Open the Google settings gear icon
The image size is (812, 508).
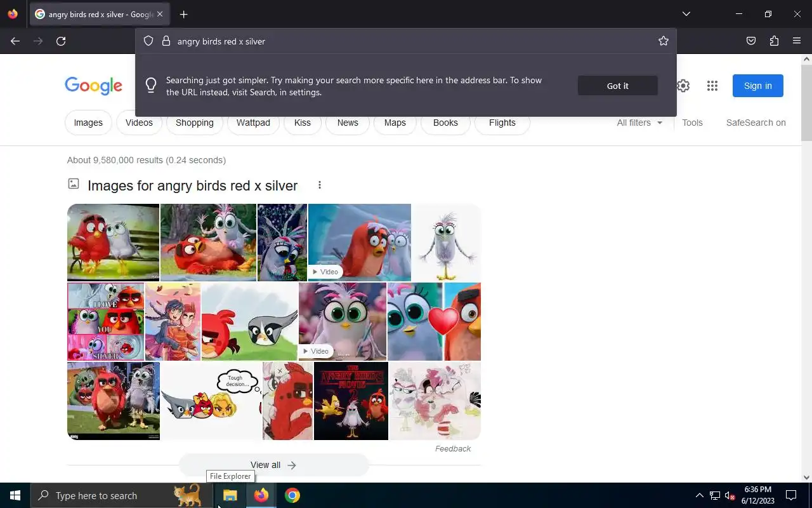pyautogui.click(x=683, y=86)
